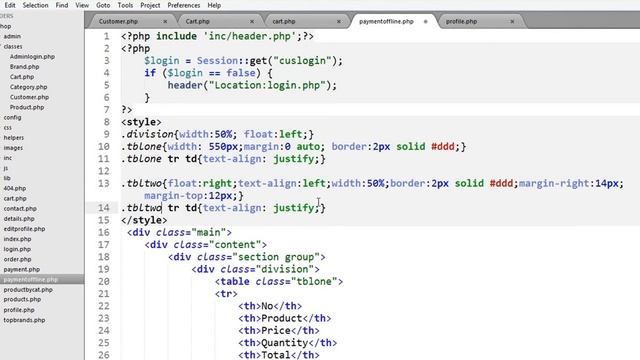640x360 pixels.
Task: Open login.php in the sidebar
Action: pos(17,249)
